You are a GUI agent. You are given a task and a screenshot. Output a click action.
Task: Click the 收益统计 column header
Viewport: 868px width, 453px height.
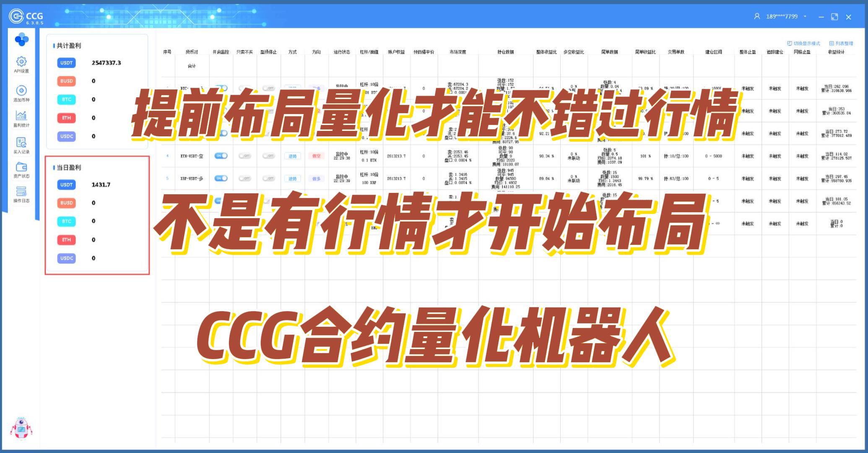tap(836, 52)
